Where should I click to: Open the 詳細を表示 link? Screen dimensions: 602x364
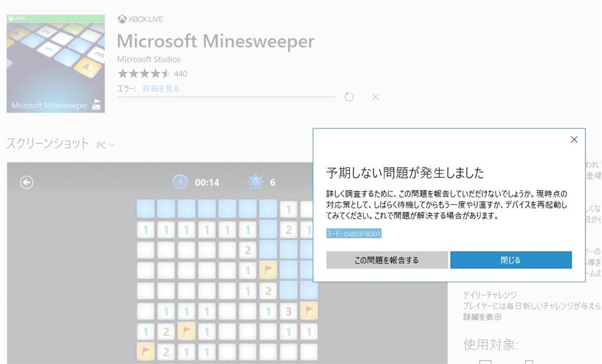pyautogui.click(x=482, y=317)
